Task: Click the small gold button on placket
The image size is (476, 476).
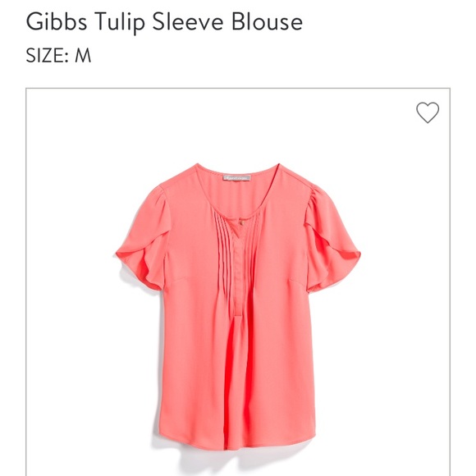Action: [x=242, y=222]
